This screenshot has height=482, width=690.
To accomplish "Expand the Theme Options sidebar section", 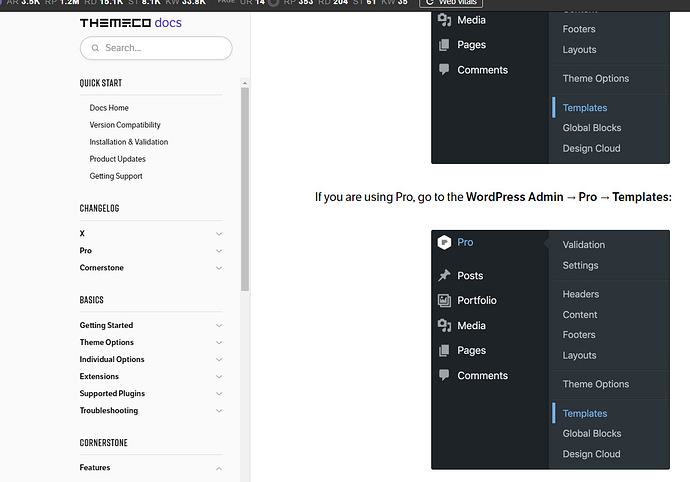I will coord(219,343).
